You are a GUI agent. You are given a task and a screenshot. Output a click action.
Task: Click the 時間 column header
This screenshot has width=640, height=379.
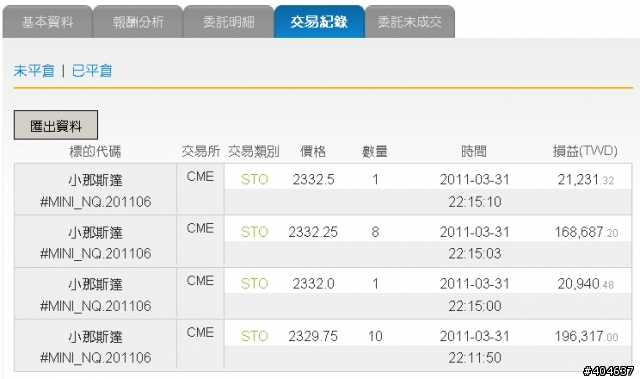point(474,152)
